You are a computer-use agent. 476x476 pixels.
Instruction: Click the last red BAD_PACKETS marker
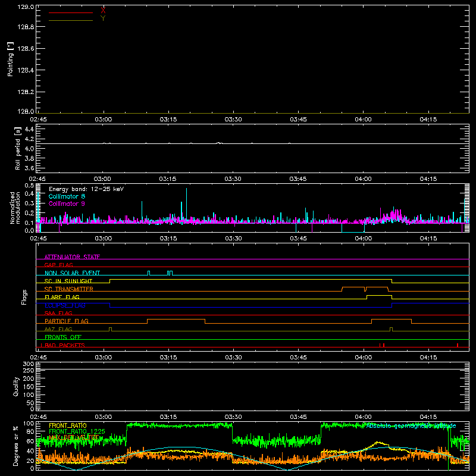point(458,345)
